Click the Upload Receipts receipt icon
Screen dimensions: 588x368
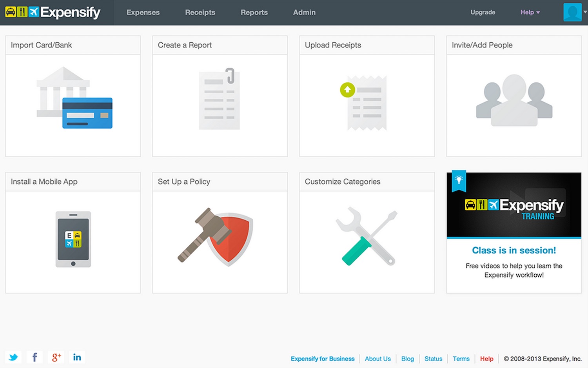[x=363, y=103]
